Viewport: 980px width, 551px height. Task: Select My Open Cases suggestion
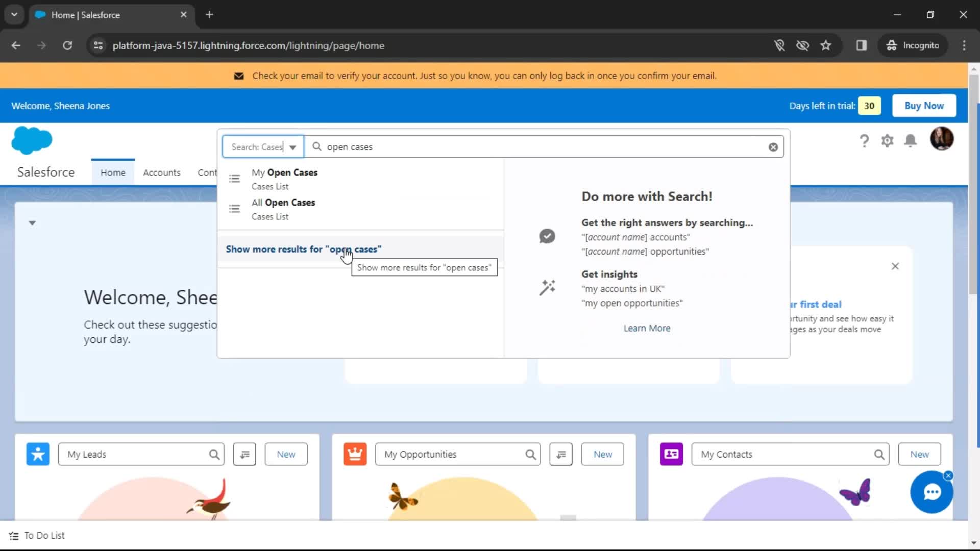tap(360, 179)
